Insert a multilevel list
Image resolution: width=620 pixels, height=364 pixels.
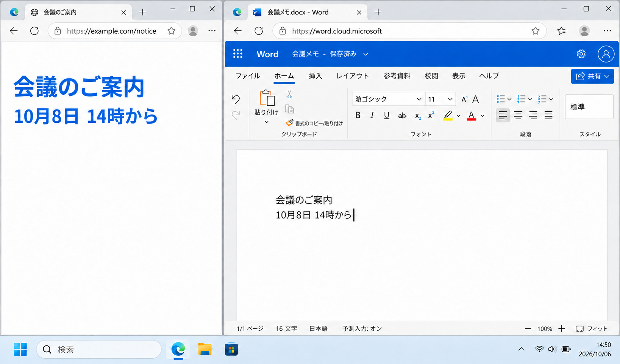(542, 99)
